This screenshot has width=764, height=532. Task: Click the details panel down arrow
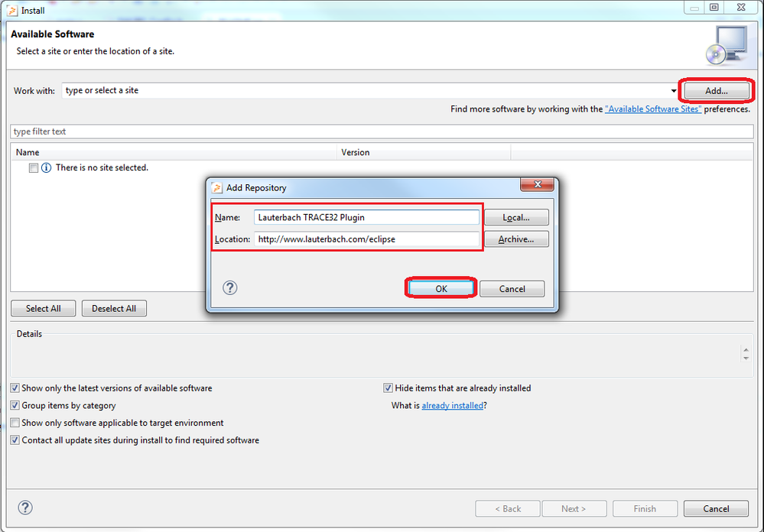click(746, 358)
